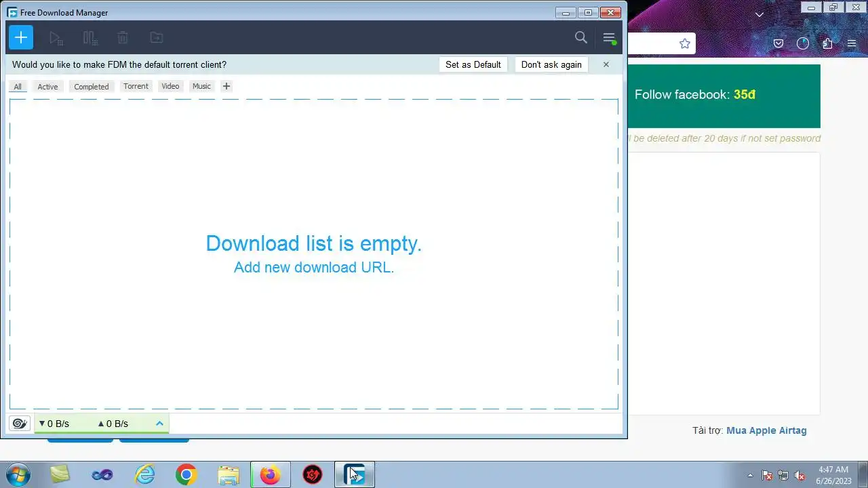Open Firefox extensions puzzle icon
Image resolution: width=868 pixels, height=488 pixels.
click(x=827, y=43)
